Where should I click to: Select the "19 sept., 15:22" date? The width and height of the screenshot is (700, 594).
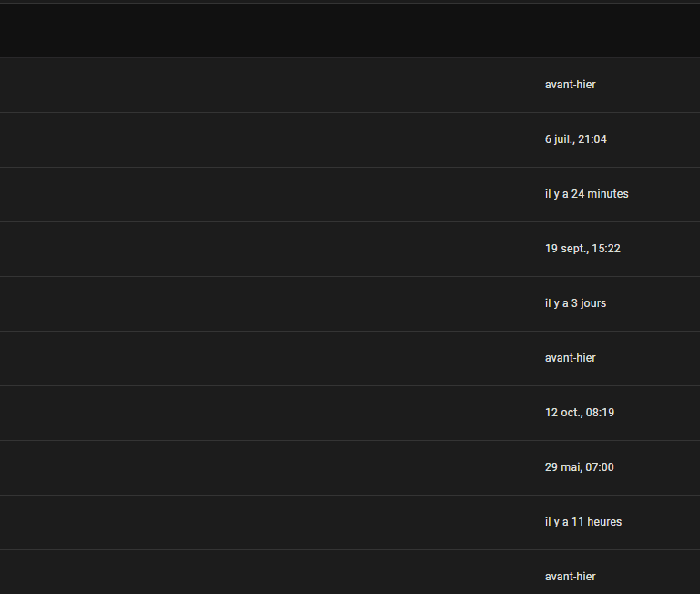point(582,249)
